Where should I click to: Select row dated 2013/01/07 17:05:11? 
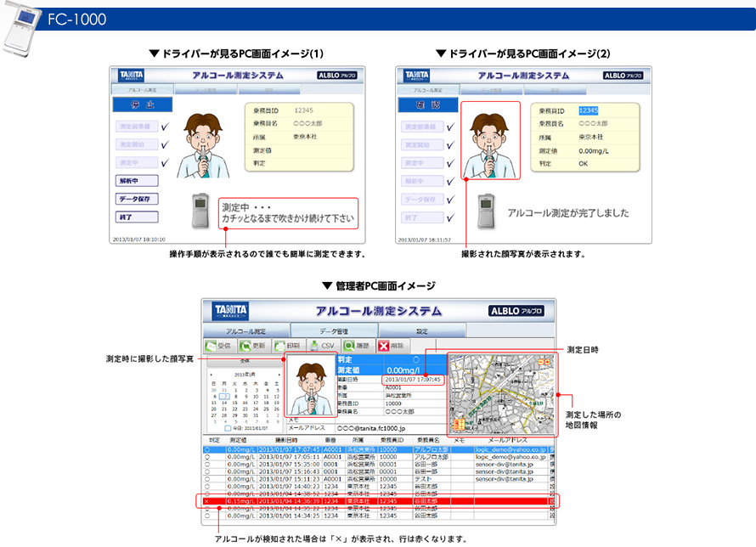378,457
